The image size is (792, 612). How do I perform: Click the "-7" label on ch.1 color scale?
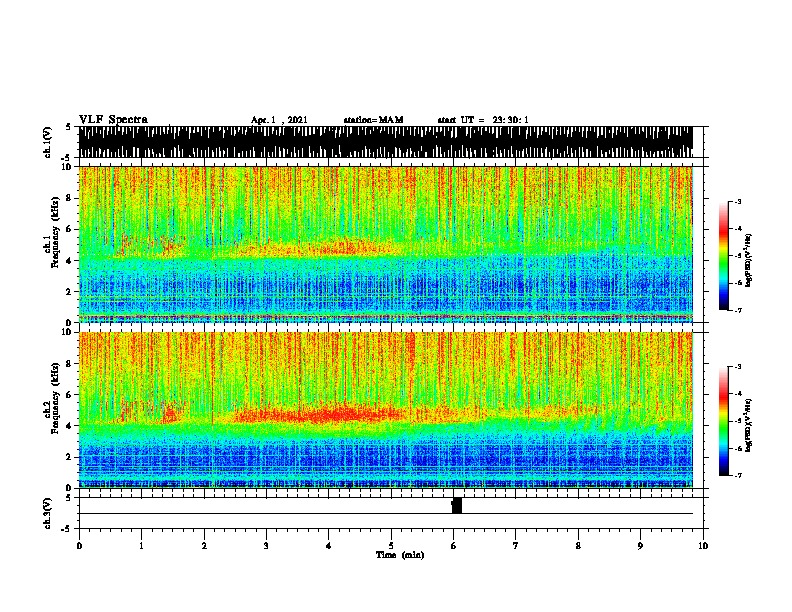[738, 310]
